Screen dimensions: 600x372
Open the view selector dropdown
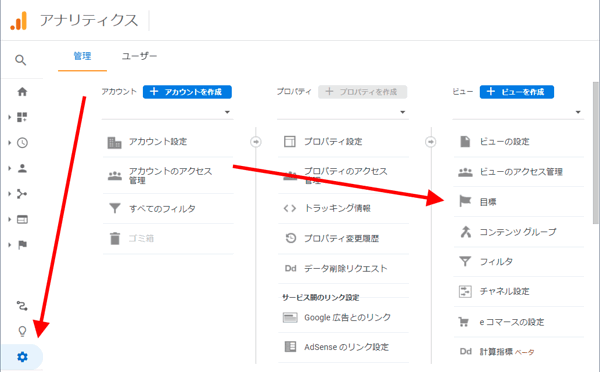coord(518,112)
